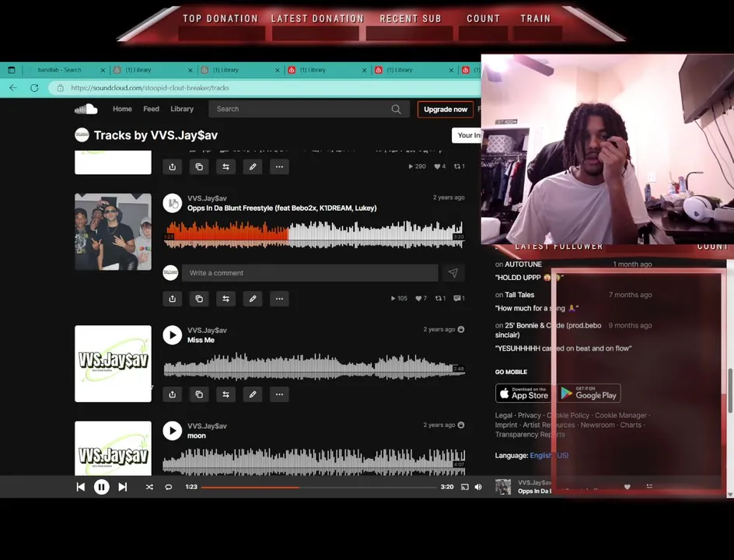
Task: Open the next up queue icon
Action: pos(649,486)
